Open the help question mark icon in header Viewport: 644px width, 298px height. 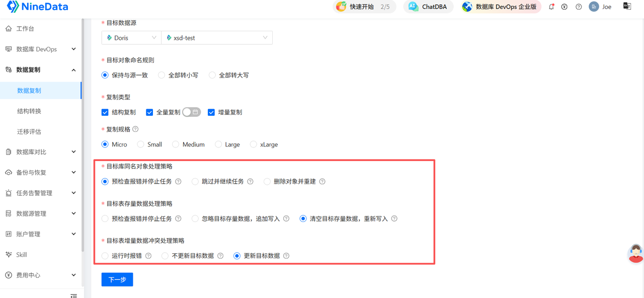pyautogui.click(x=579, y=7)
